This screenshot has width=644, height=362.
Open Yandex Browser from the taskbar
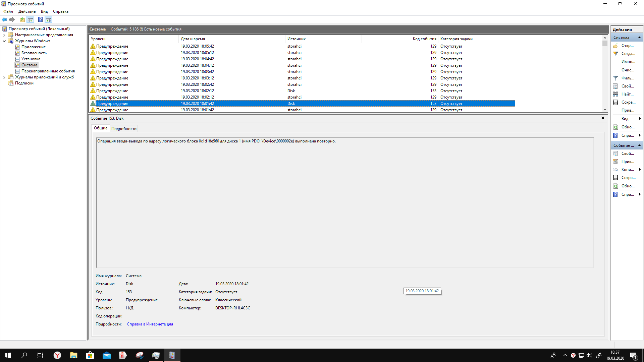57,355
